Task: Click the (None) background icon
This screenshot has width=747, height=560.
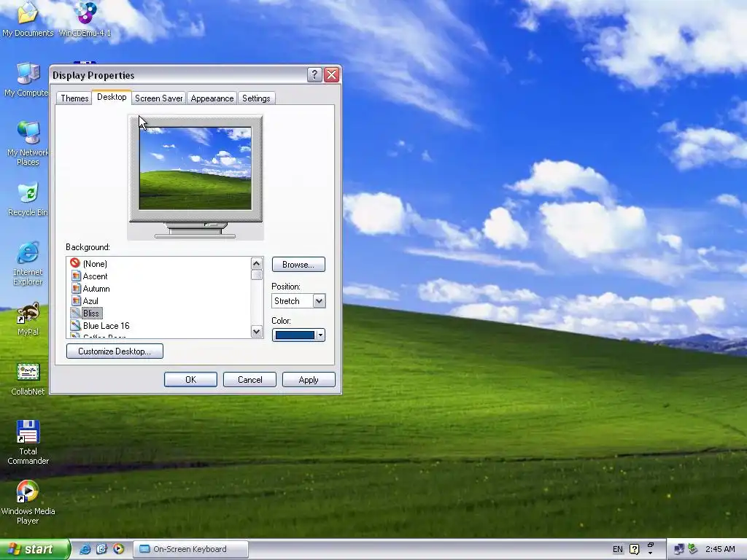Action: [75, 262]
